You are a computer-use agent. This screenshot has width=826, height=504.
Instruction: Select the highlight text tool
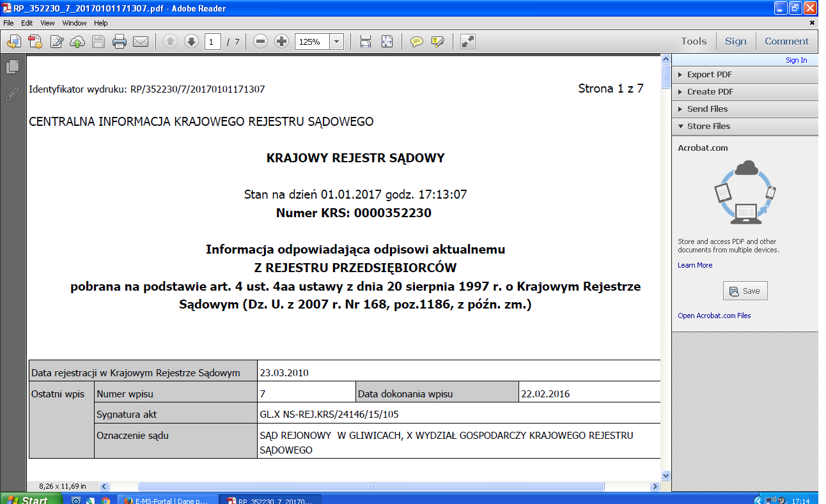click(x=437, y=42)
